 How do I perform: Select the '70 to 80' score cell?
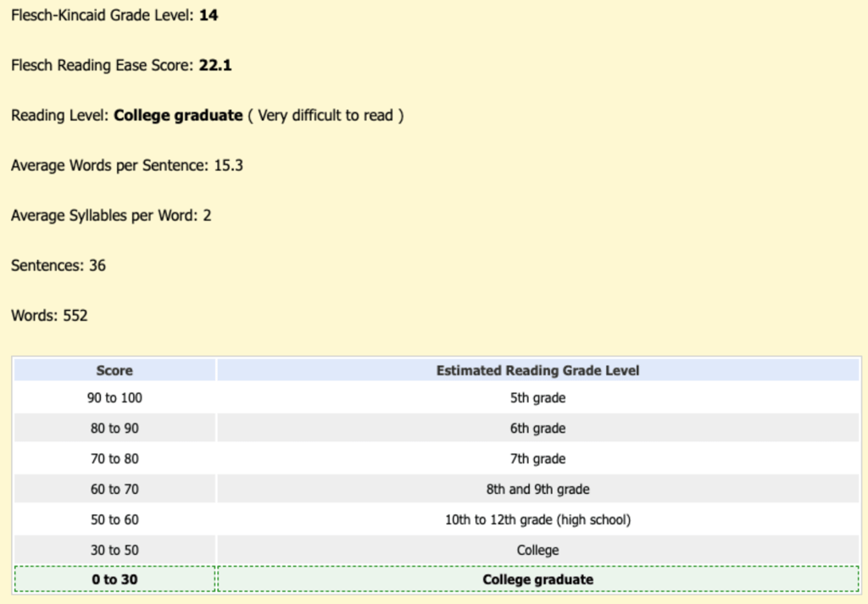pyautogui.click(x=114, y=458)
